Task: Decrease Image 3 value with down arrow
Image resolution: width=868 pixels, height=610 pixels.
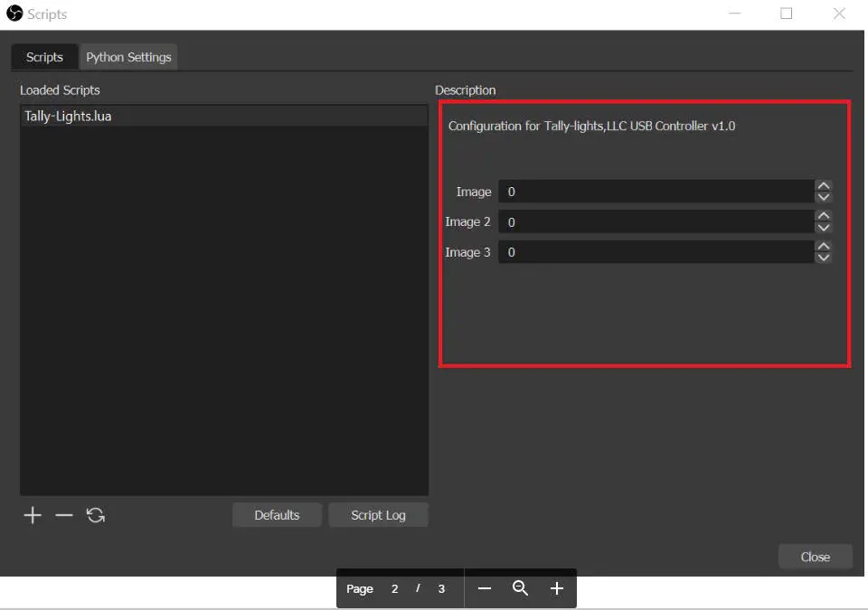Action: tap(824, 258)
